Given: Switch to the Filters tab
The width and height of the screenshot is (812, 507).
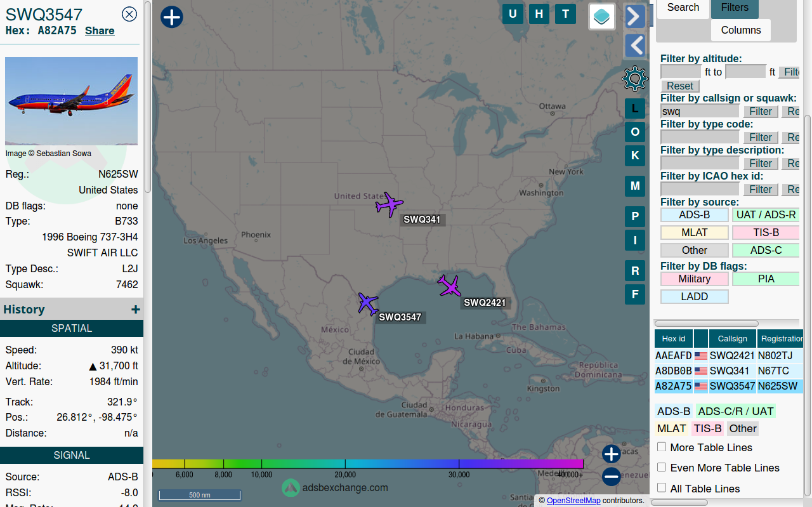Looking at the screenshot, I should click(735, 8).
